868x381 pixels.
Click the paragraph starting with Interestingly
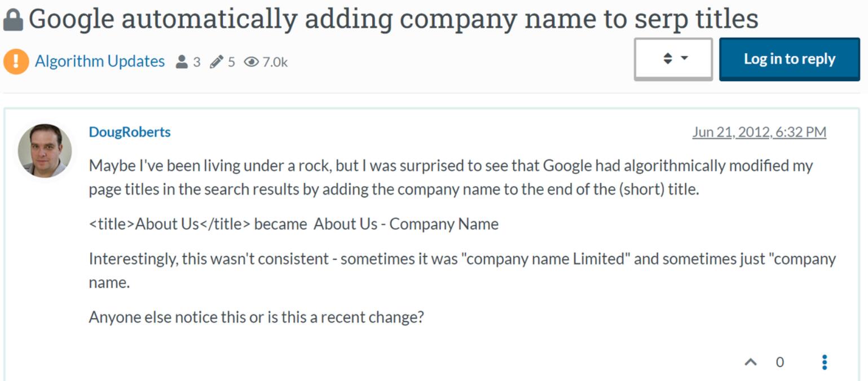click(x=462, y=270)
